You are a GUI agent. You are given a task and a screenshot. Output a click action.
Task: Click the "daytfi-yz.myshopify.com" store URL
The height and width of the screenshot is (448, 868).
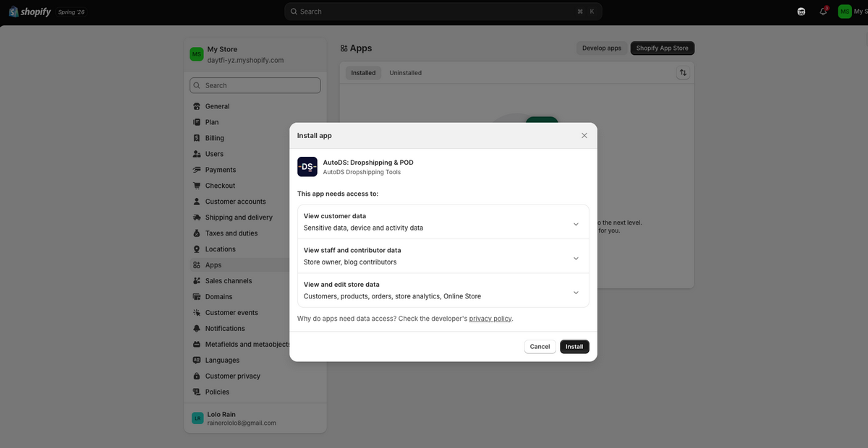click(x=245, y=60)
